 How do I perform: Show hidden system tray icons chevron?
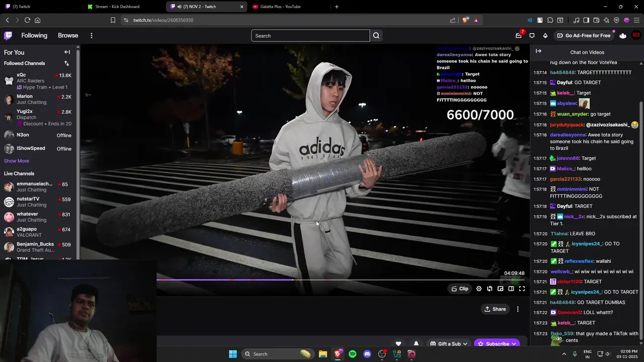tap(563, 354)
